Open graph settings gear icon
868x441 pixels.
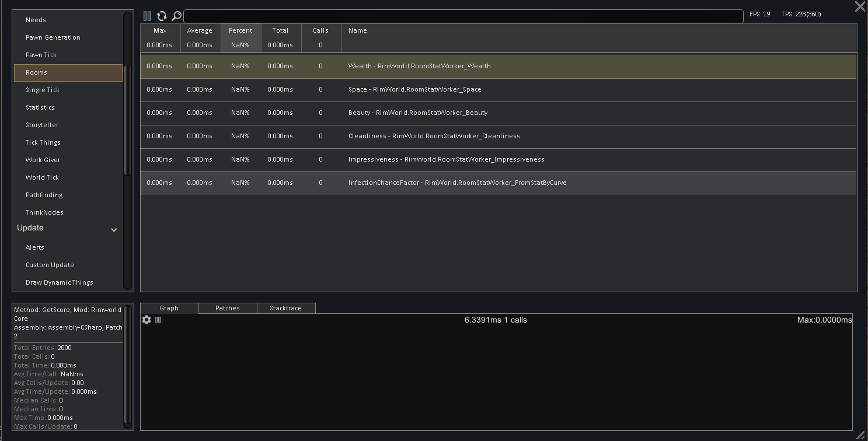pyautogui.click(x=147, y=320)
